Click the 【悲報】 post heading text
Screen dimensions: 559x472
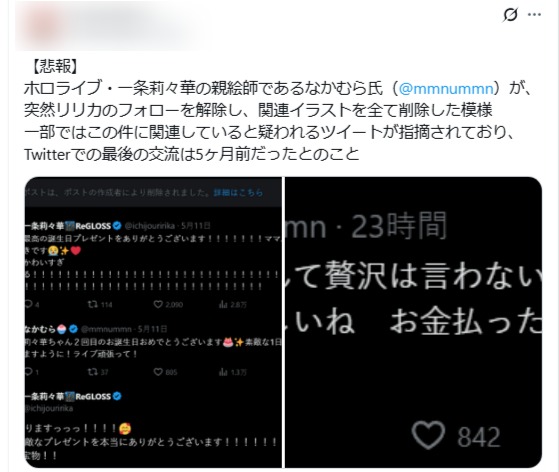(55, 66)
